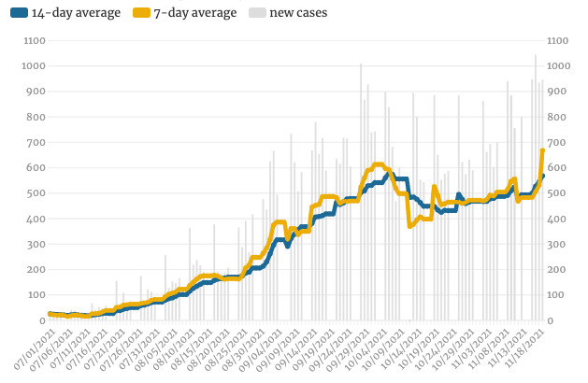Click the endpoint of the blue line
588x383 pixels.
(x=542, y=176)
